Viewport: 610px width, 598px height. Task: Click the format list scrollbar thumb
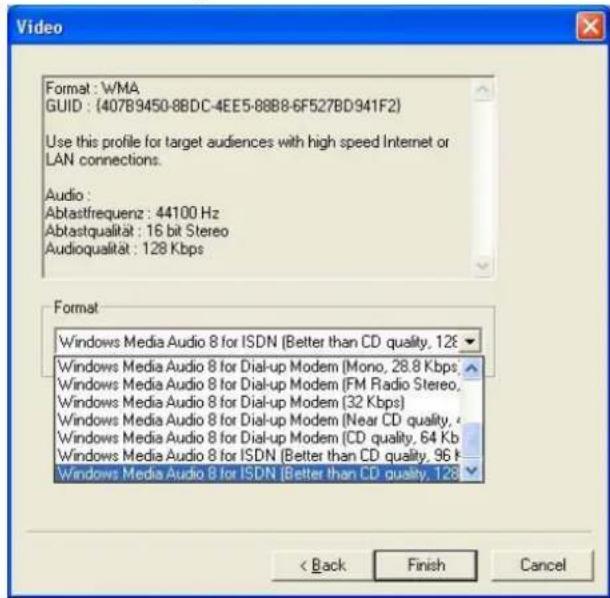[x=472, y=440]
